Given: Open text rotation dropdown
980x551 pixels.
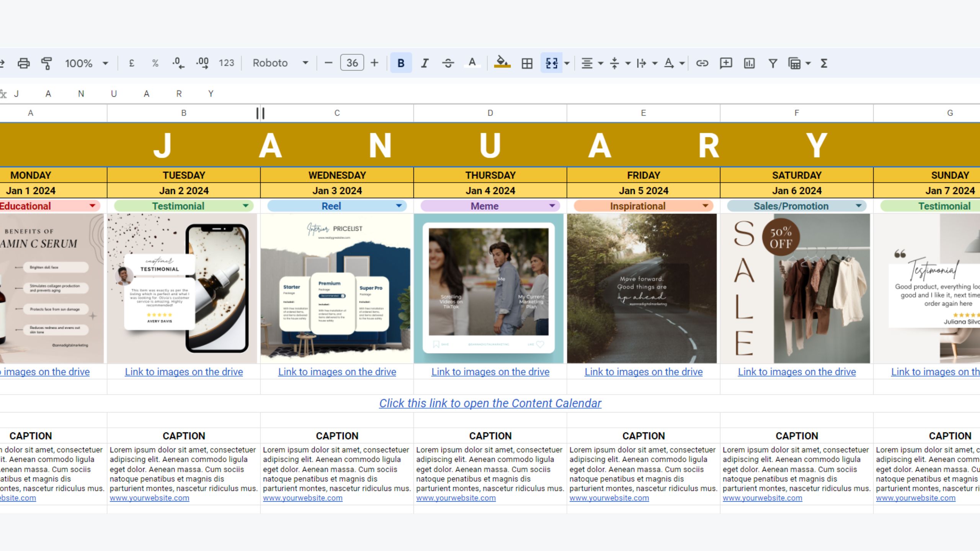Looking at the screenshot, I should tap(674, 63).
